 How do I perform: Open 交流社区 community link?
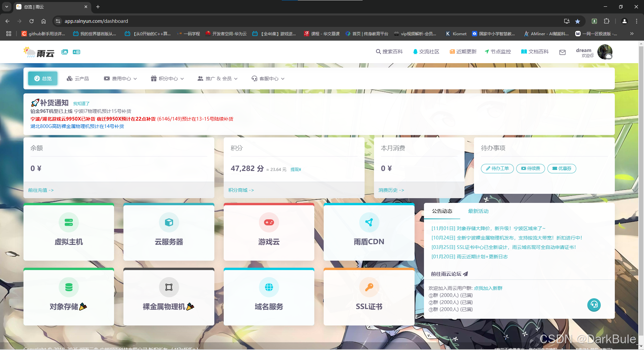click(x=426, y=51)
